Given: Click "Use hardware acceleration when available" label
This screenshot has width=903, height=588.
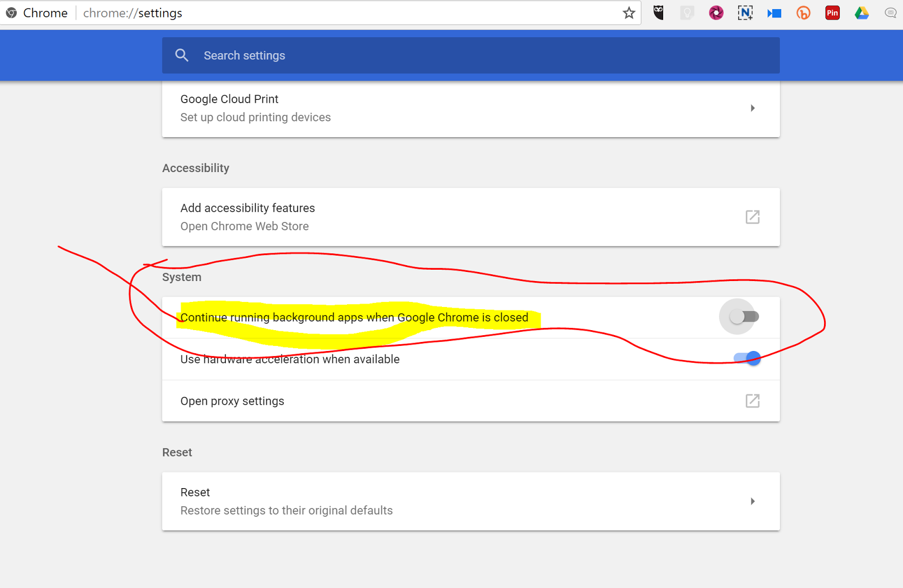Looking at the screenshot, I should [x=290, y=359].
